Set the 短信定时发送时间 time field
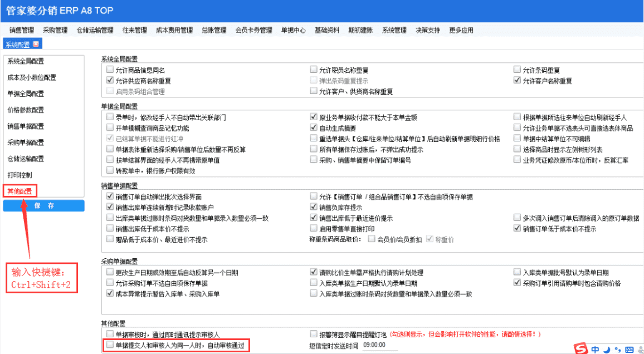The image size is (644, 354). tap(380, 346)
